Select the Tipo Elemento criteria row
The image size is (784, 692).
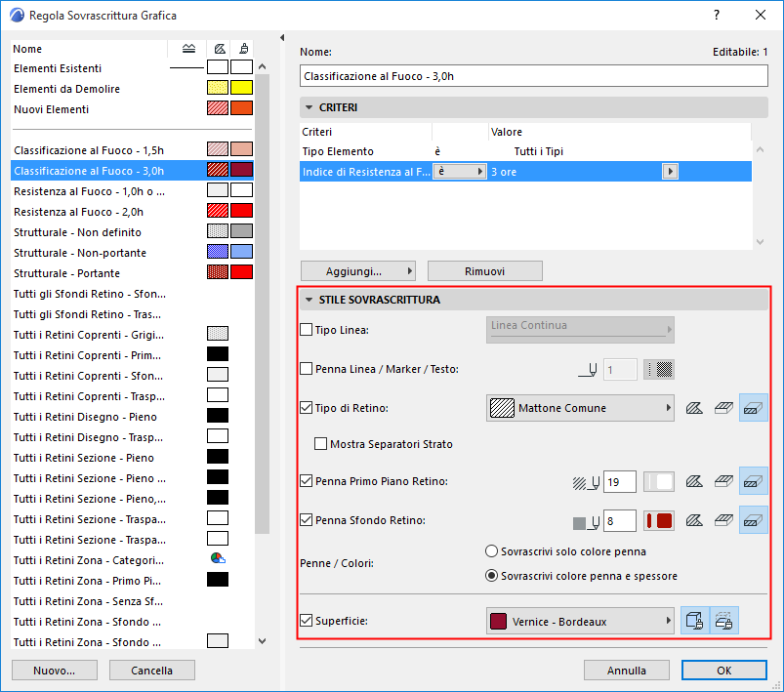click(525, 151)
